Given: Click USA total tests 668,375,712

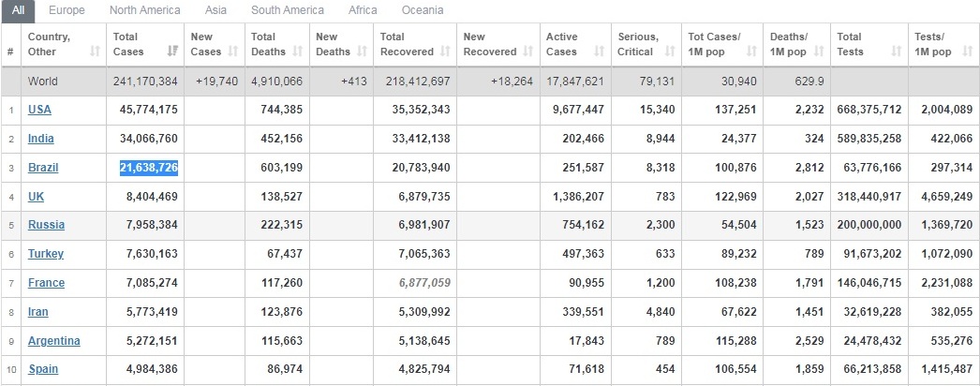Looking at the screenshot, I should (869, 110).
